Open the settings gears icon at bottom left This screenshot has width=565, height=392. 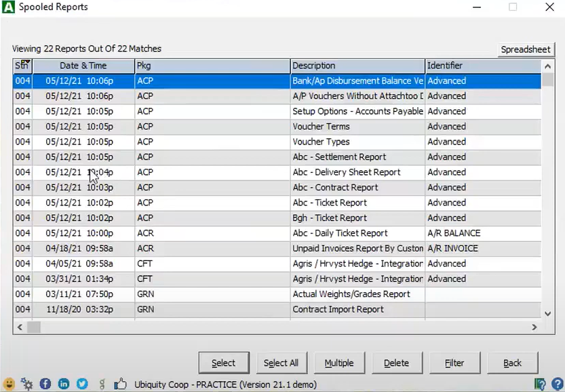[x=27, y=383]
